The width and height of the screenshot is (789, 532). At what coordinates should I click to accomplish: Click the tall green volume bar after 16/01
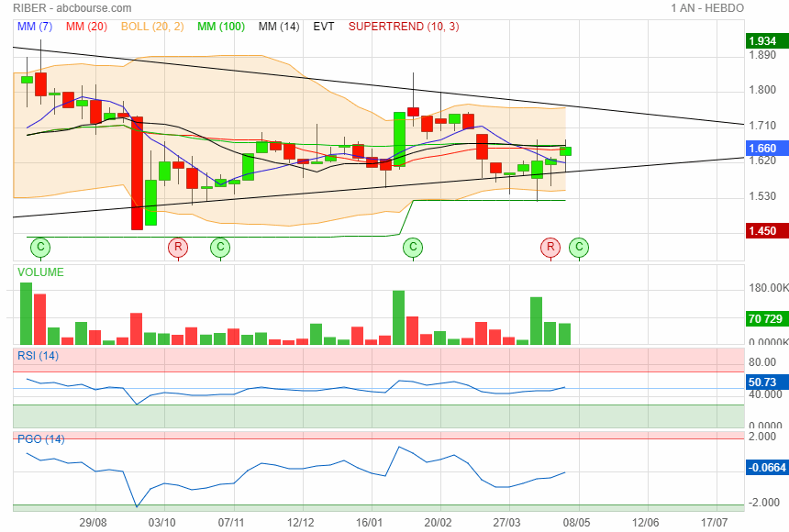click(398, 317)
